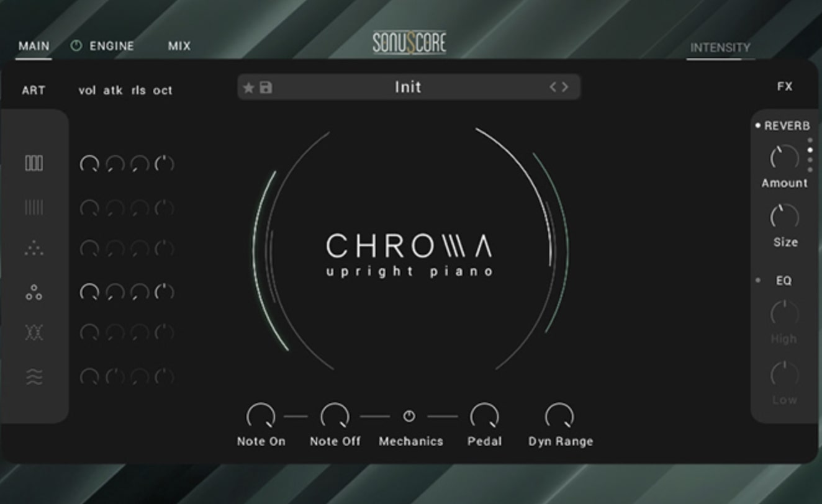Select the crossed dotted pattern articulation icon

tap(34, 333)
